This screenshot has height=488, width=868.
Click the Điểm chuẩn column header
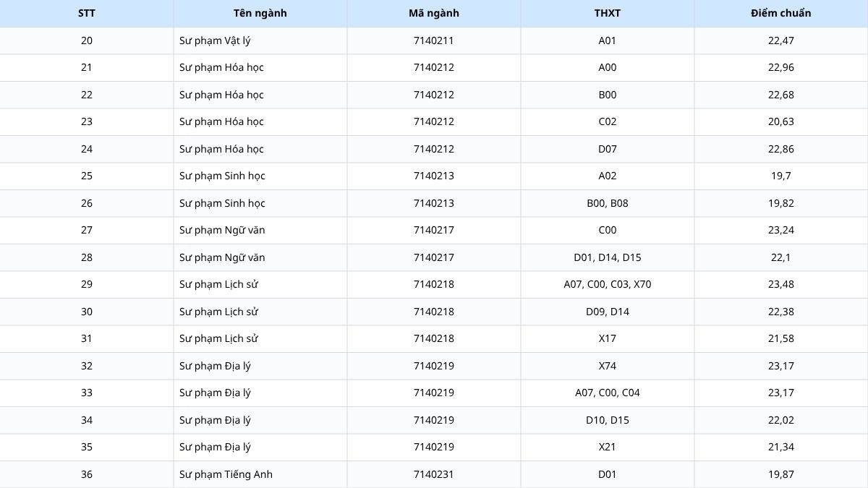coord(781,13)
